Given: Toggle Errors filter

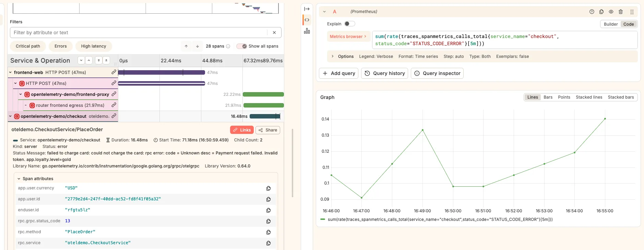Looking at the screenshot, I should coord(61,46).
